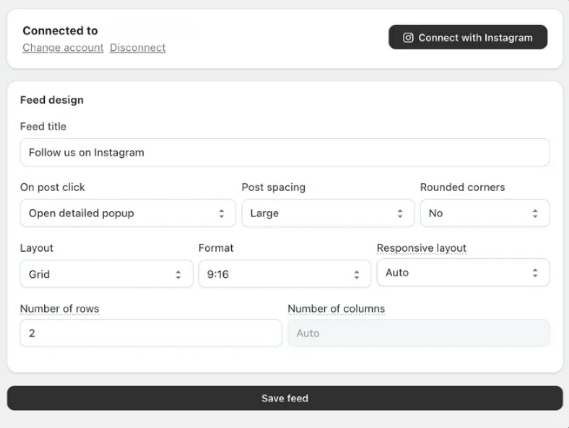Expand the Post spacing dropdown
This screenshot has width=569, height=428.
328,213
